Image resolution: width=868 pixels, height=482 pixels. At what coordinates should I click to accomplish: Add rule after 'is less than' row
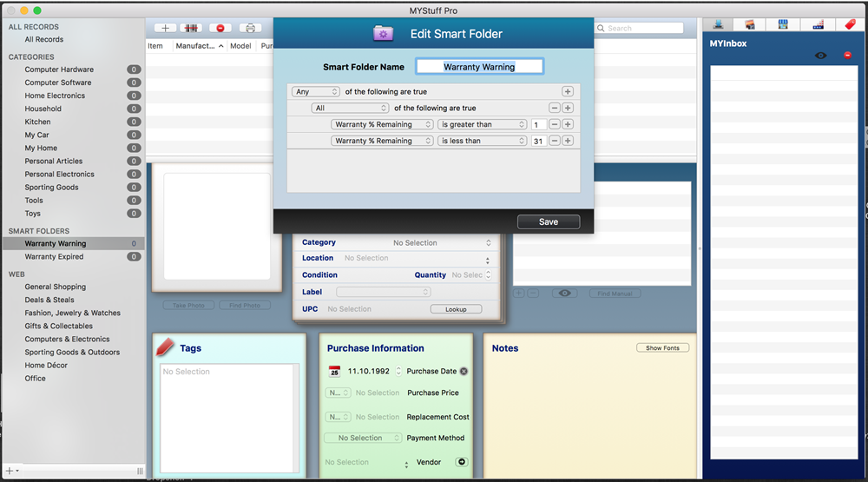click(x=568, y=141)
